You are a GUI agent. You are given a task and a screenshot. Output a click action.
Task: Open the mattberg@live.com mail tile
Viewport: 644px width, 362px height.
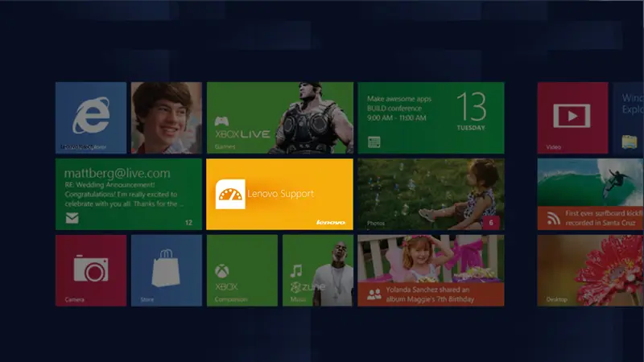pos(129,194)
